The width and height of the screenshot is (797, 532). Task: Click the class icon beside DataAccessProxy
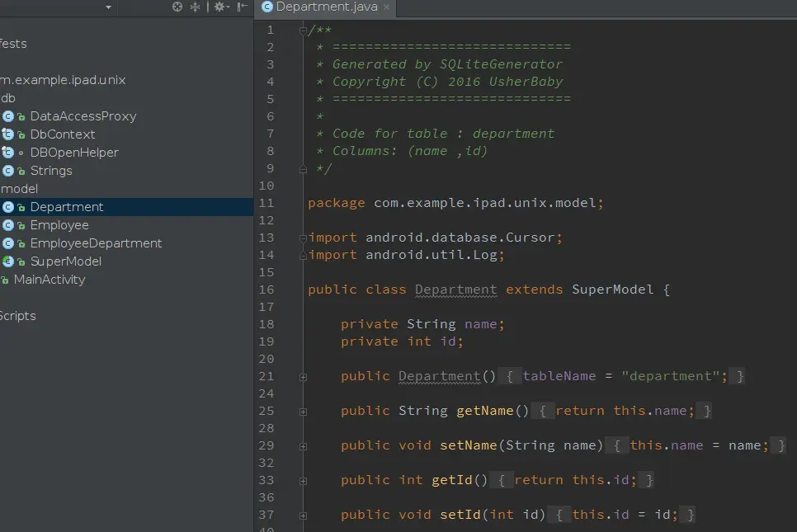(x=8, y=116)
